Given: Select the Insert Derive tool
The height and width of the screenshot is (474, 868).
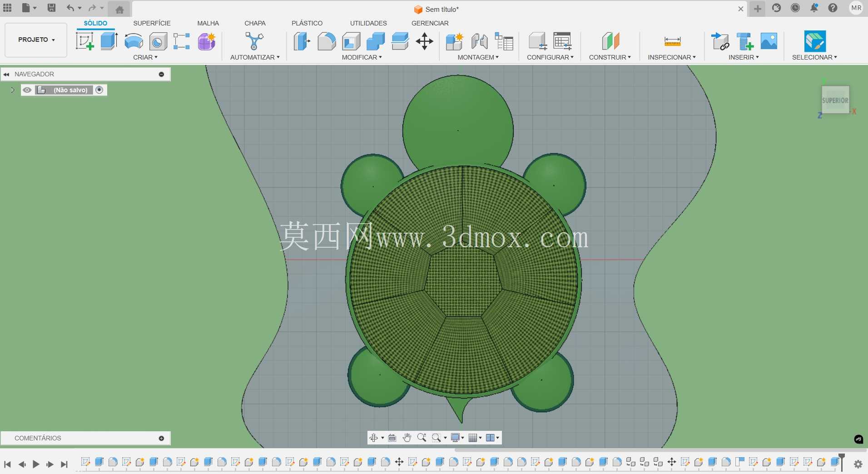Looking at the screenshot, I should (x=720, y=41).
